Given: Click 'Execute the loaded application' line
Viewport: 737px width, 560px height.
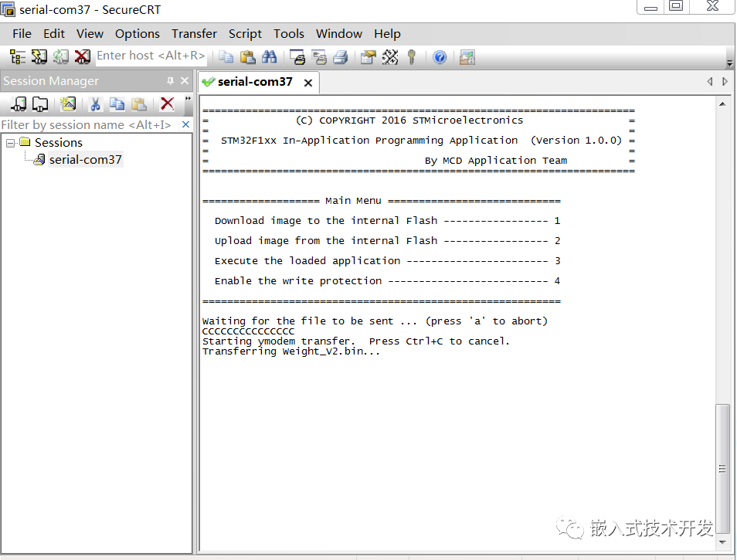Looking at the screenshot, I should point(387,261).
